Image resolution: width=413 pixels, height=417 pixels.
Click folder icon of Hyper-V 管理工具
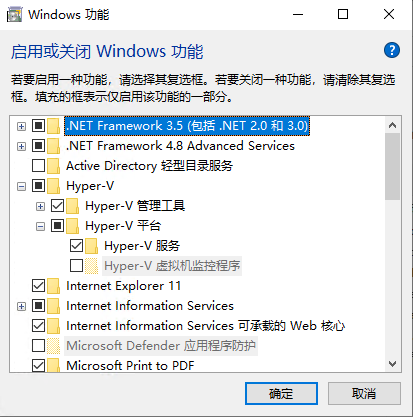(x=73, y=206)
